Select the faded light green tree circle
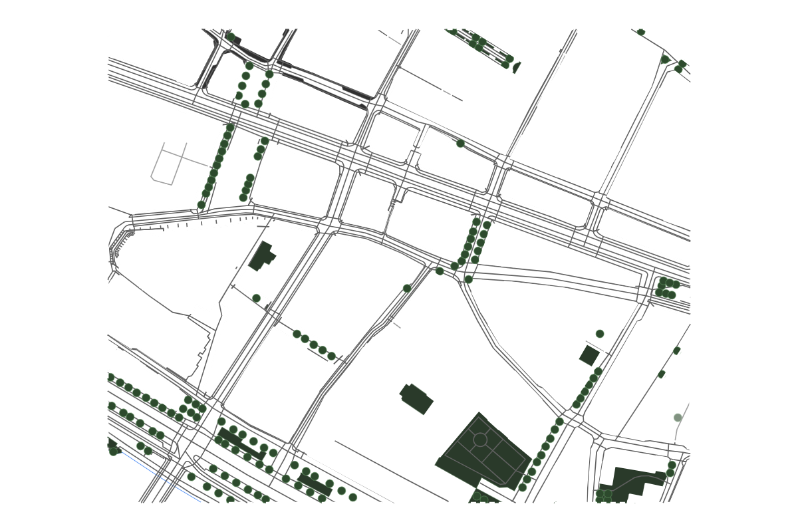 678,418
